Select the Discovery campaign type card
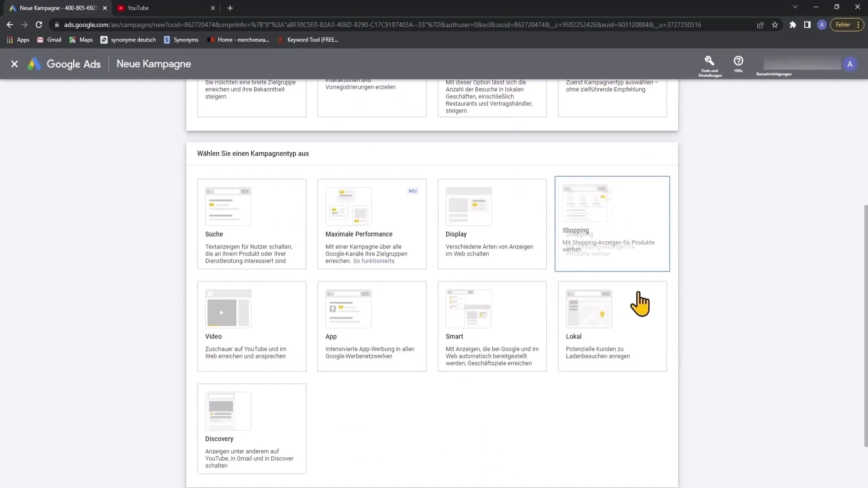The image size is (868, 488). (252, 429)
